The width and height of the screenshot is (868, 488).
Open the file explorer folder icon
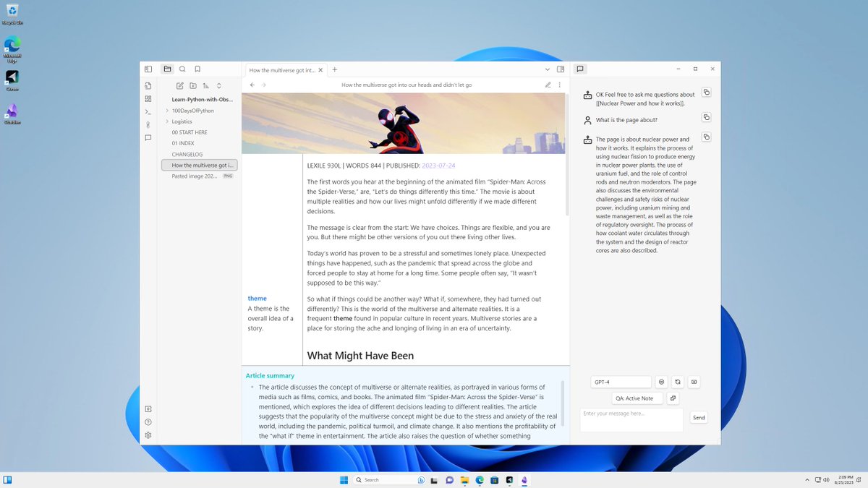pos(167,69)
